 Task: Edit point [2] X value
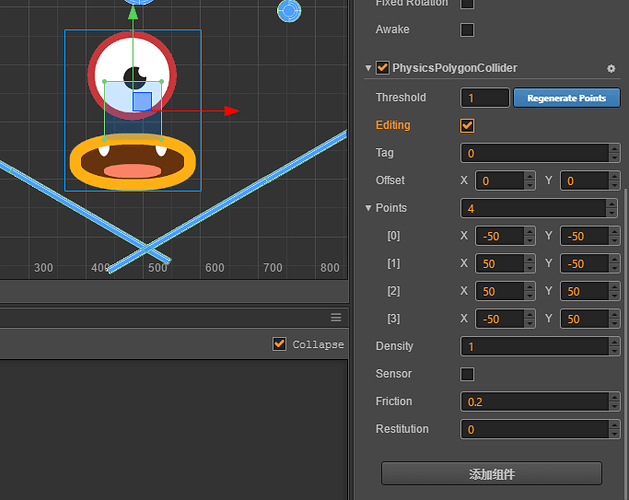500,291
